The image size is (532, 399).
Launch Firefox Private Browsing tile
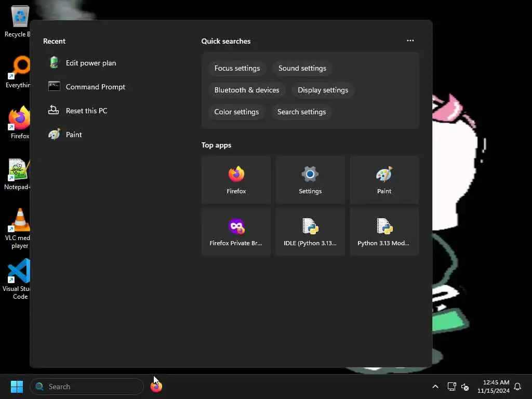point(236,232)
